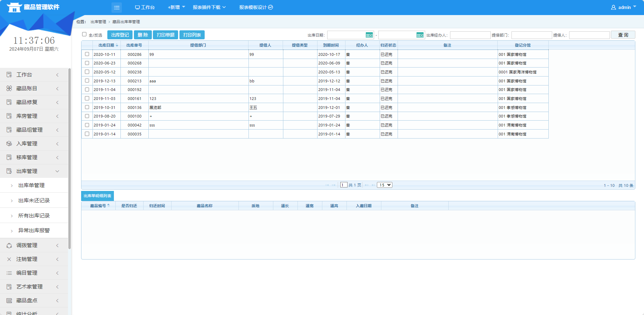The width and height of the screenshot is (644, 315).
Task: Open 出库未还记录 submenu item
Action: click(34, 201)
